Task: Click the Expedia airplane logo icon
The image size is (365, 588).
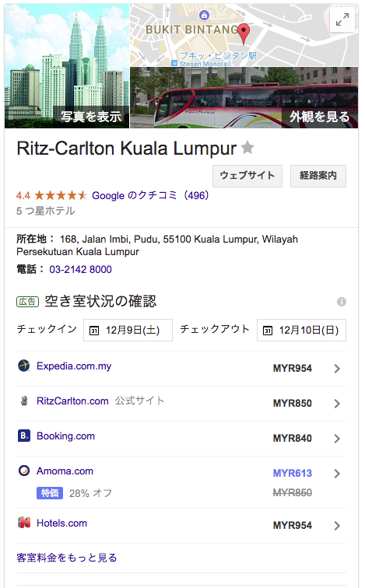Action: [24, 366]
